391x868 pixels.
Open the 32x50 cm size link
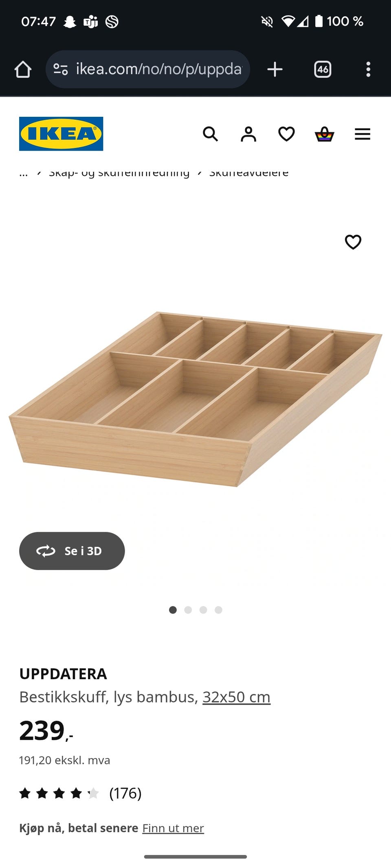coord(236,697)
